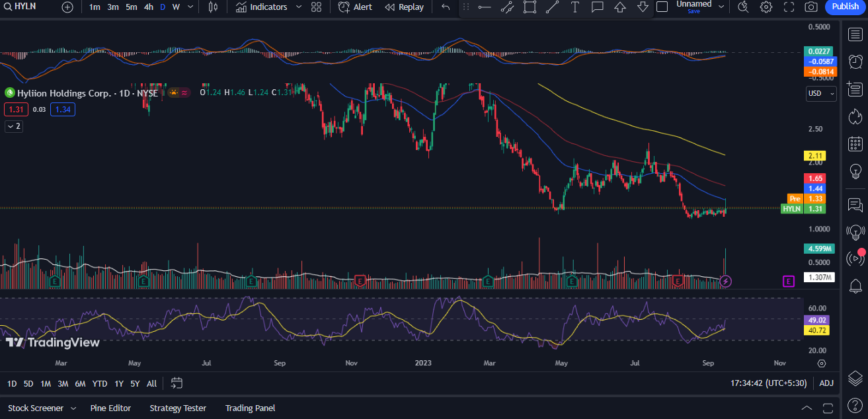Set the date range to 5Y
This screenshot has width=868, height=419.
(x=135, y=383)
